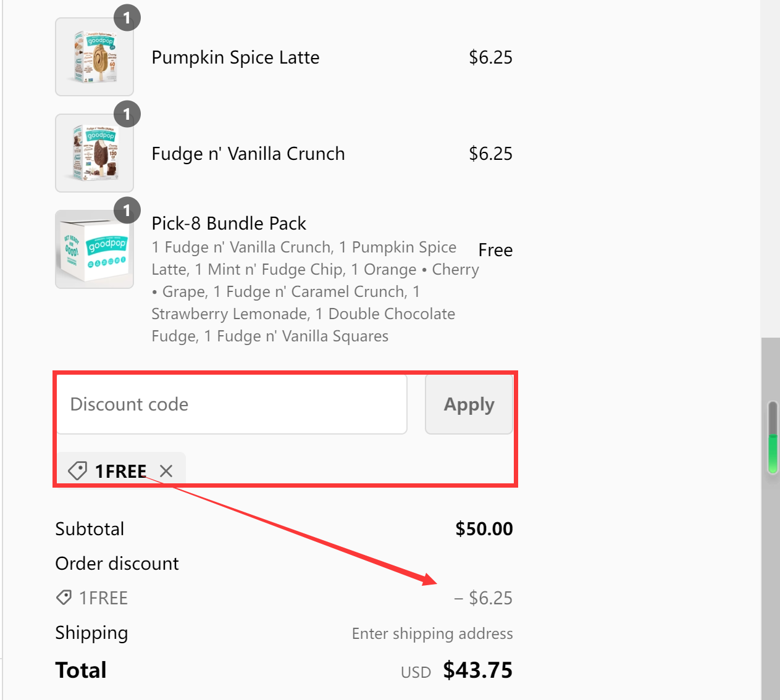
Task: Click the Pumpkin Spice Latte product thumbnail
Action: (x=94, y=56)
